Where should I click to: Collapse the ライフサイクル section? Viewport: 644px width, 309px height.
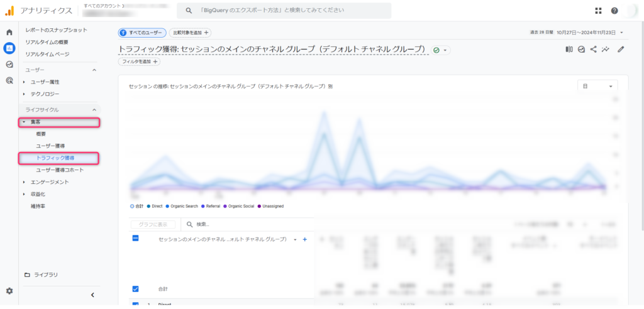94,109
